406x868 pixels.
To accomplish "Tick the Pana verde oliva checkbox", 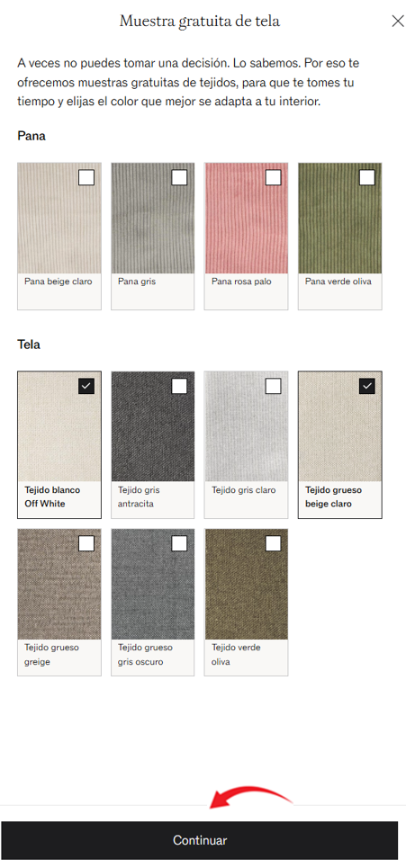I will 366,178.
